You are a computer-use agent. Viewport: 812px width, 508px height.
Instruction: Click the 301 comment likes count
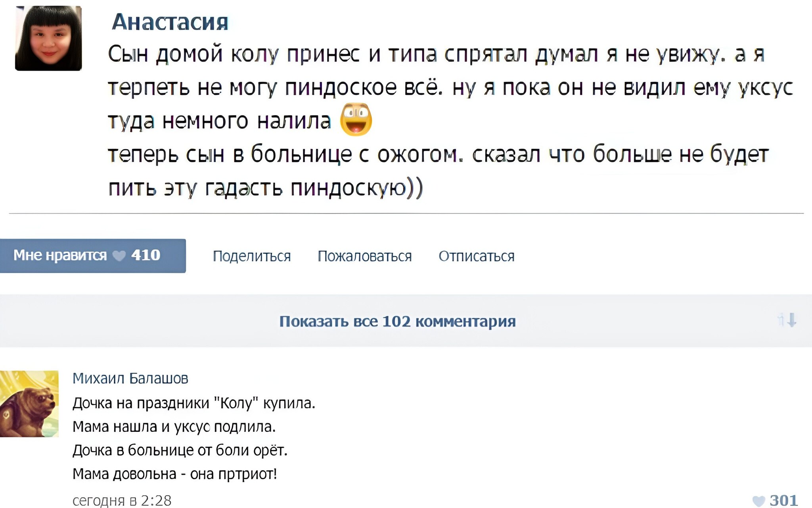click(x=783, y=500)
